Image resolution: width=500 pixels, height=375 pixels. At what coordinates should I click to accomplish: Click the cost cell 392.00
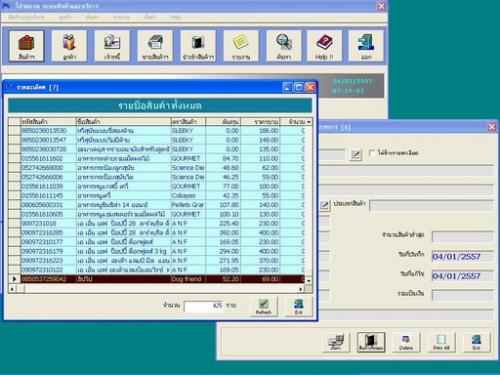(x=223, y=233)
